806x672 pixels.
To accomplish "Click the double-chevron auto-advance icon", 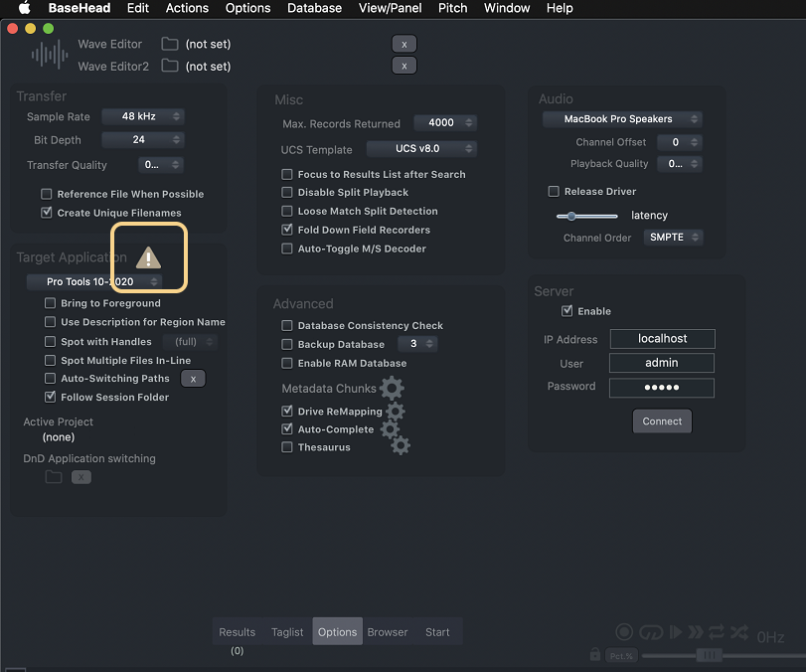I will tap(696, 632).
